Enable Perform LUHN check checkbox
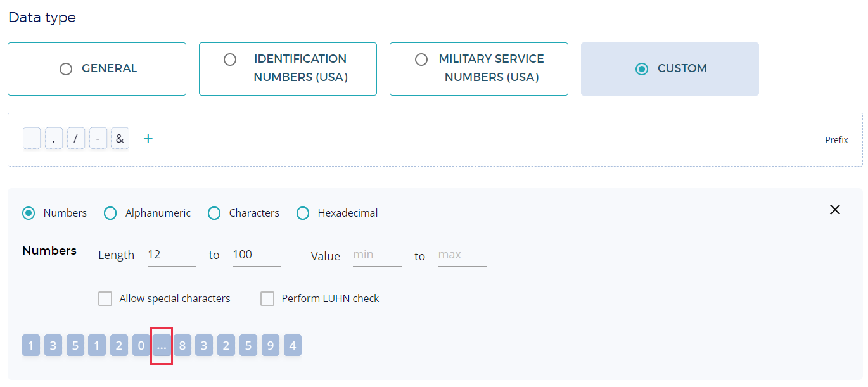The height and width of the screenshot is (387, 868). pos(267,298)
